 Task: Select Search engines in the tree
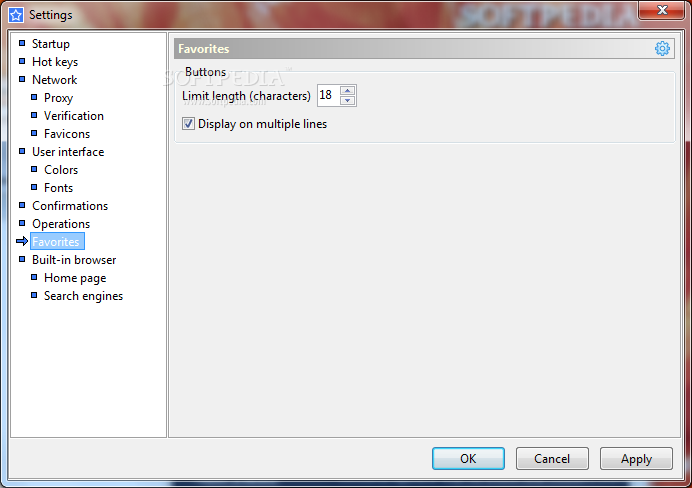[83, 296]
